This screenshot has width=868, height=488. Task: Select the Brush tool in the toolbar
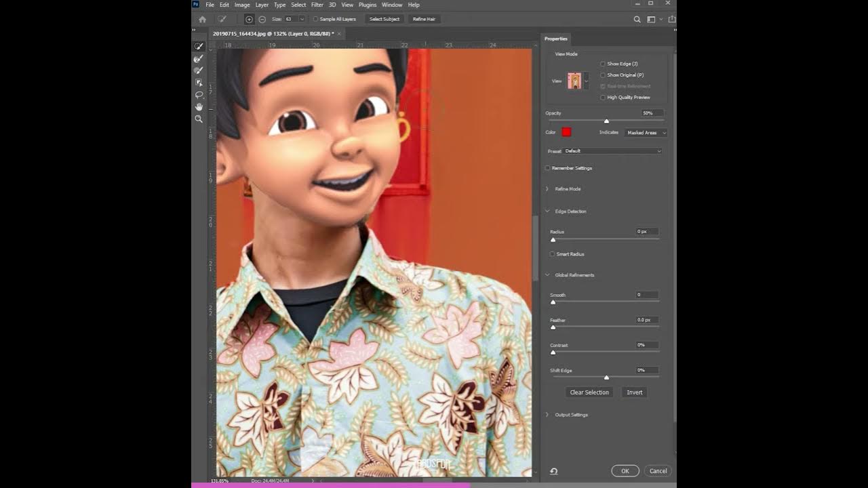pos(199,70)
